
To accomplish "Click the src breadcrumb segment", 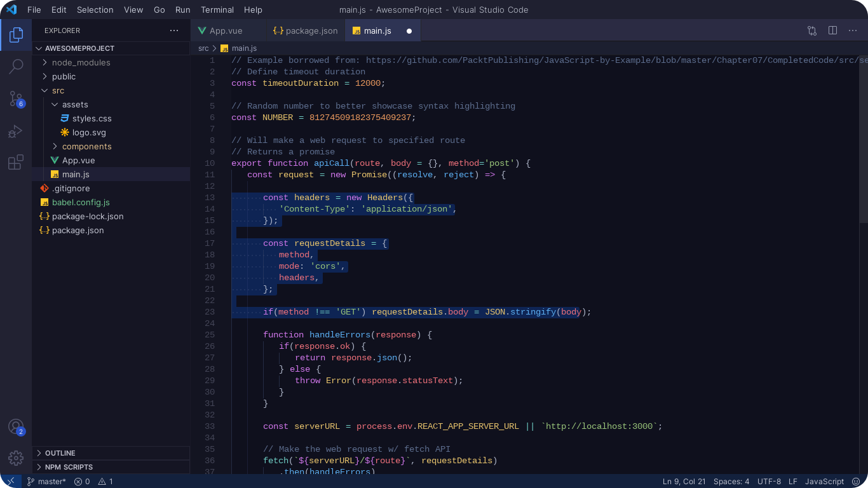I will (203, 48).
